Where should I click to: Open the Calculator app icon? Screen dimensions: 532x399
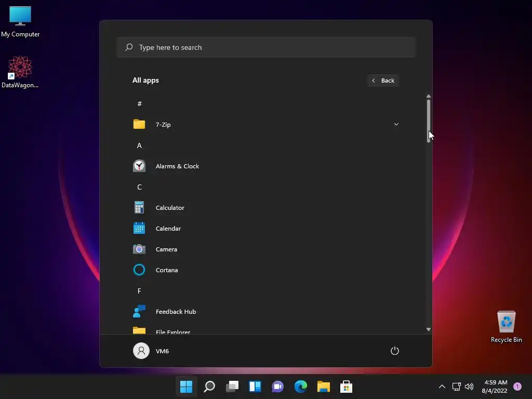139,207
